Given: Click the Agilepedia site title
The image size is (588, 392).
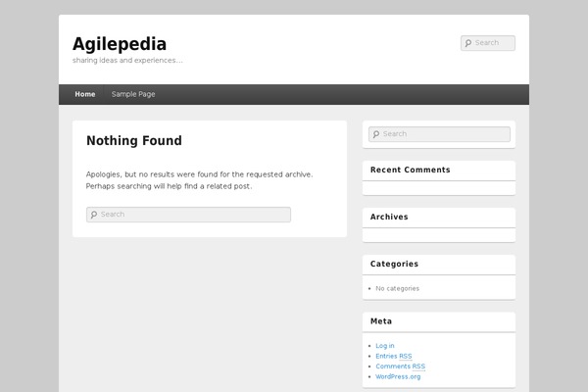Looking at the screenshot, I should [120, 44].
